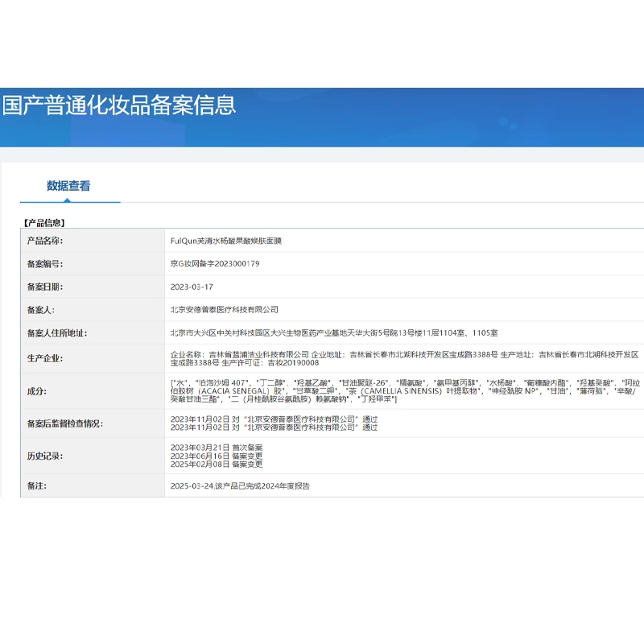Image resolution: width=644 pixels, height=644 pixels.
Task: Click the 产品名称 label cell
Action: point(93,241)
